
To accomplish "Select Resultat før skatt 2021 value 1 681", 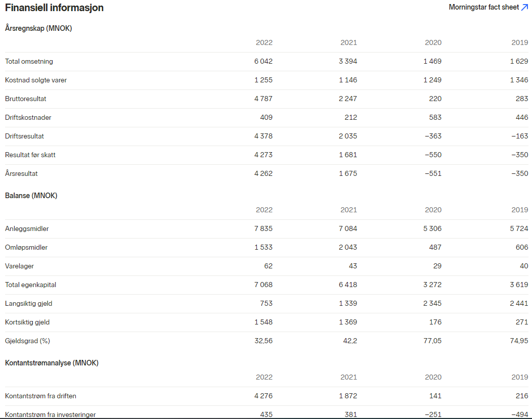I will click(x=348, y=155).
